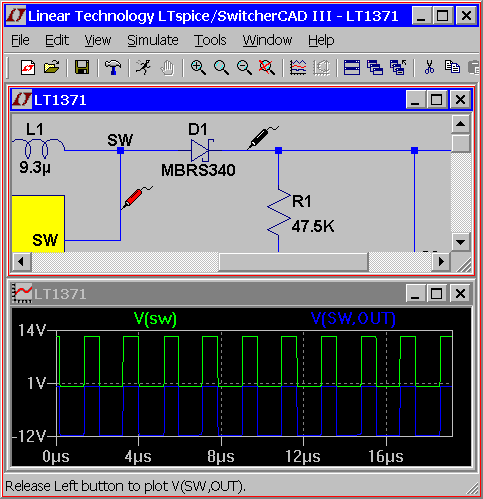Click the Close All Windows icon
The height and width of the screenshot is (499, 483).
pos(398,68)
